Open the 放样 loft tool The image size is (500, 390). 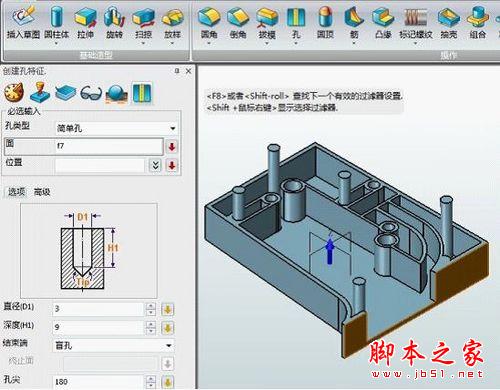coord(172,22)
